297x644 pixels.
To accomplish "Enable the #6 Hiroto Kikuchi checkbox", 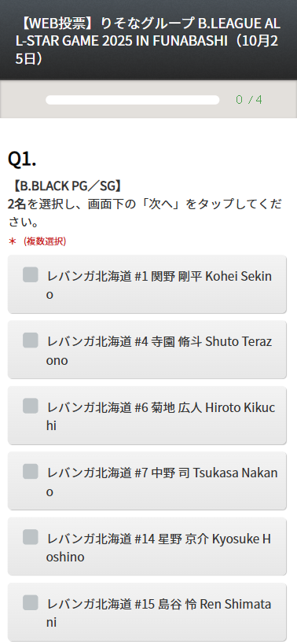I will (31, 406).
